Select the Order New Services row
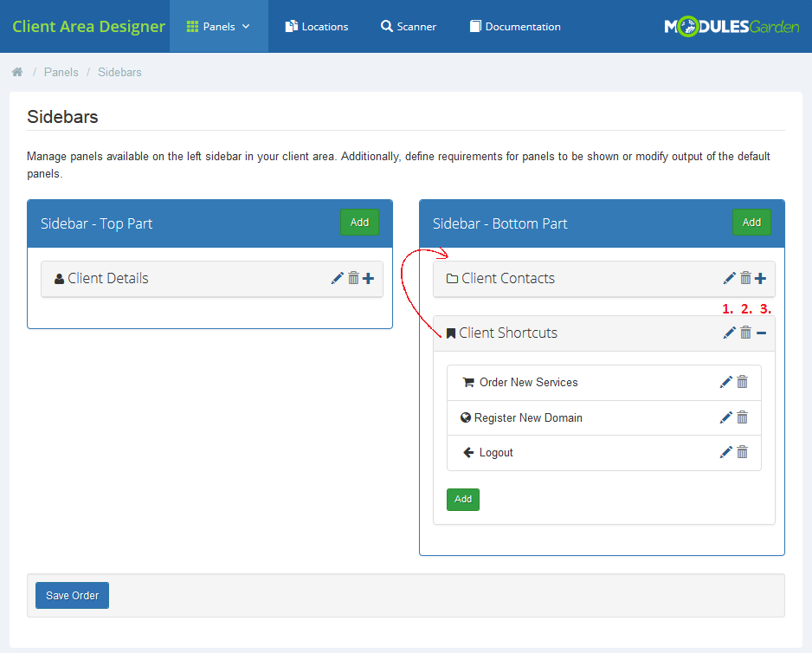The height and width of the screenshot is (653, 812). [x=604, y=383]
